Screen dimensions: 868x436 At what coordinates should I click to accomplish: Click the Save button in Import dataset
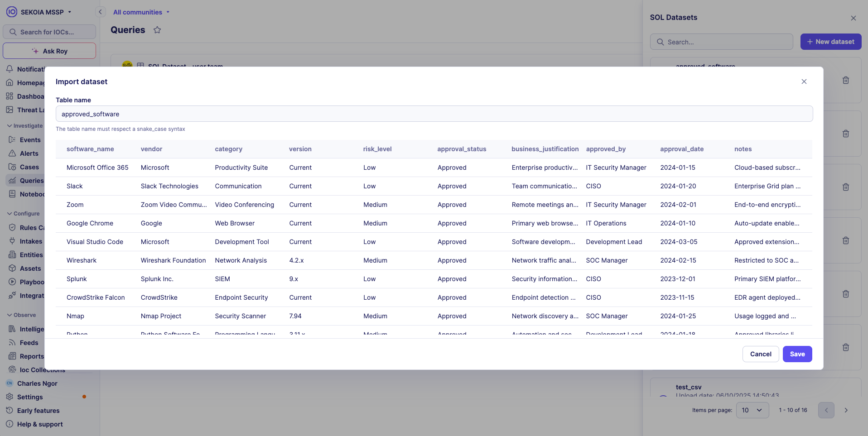pyautogui.click(x=797, y=354)
